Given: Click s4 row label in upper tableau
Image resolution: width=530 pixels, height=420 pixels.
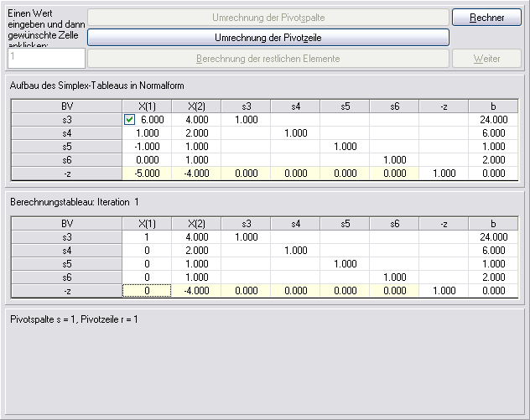Looking at the screenshot, I should (x=67, y=133).
